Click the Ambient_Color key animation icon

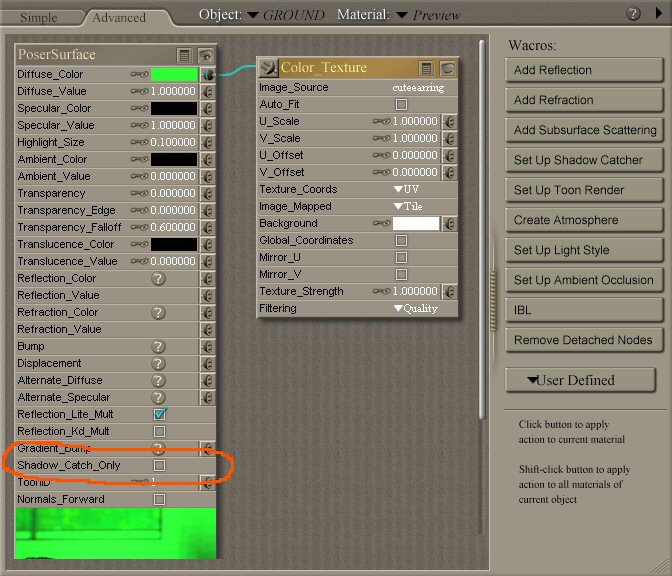coord(139,159)
